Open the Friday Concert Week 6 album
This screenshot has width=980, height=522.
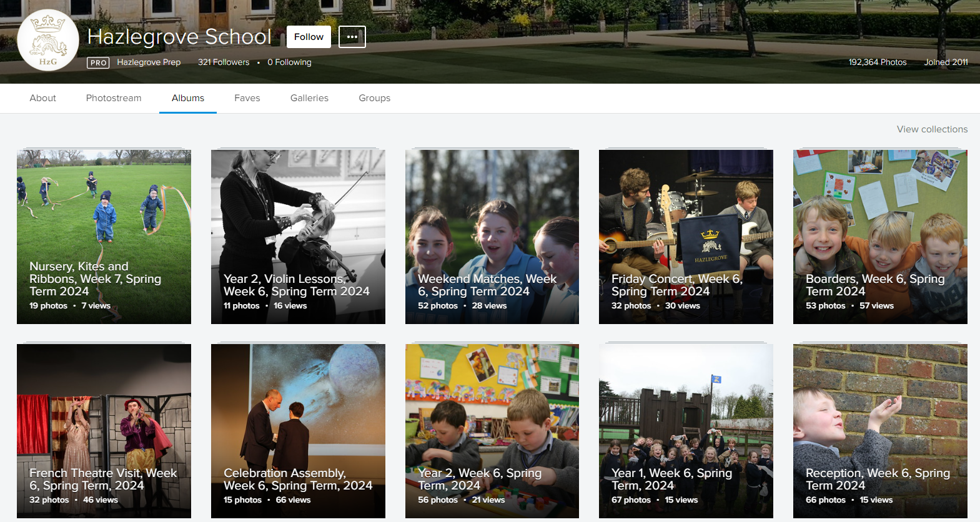[x=686, y=237]
